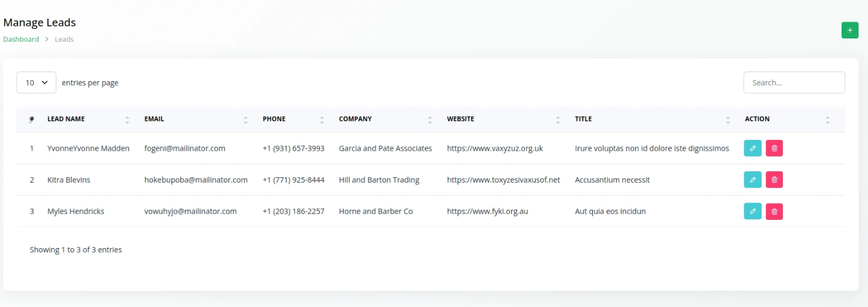Open the entries per page dropdown
Viewport: 868px width, 307px height.
[37, 83]
